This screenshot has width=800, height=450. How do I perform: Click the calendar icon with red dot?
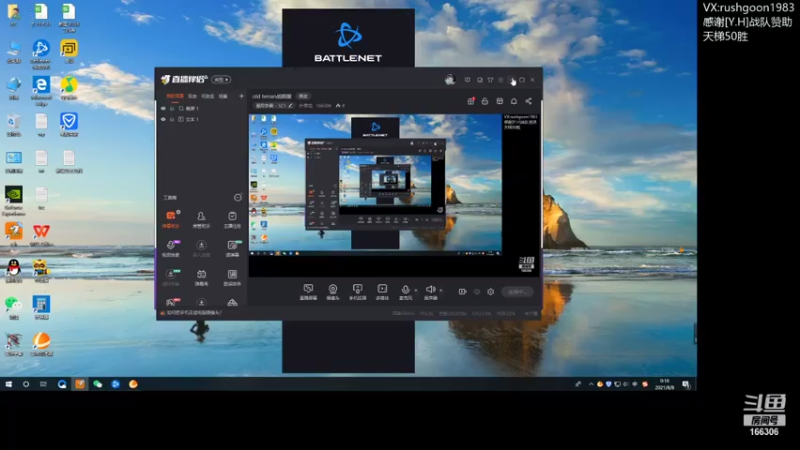(x=470, y=101)
